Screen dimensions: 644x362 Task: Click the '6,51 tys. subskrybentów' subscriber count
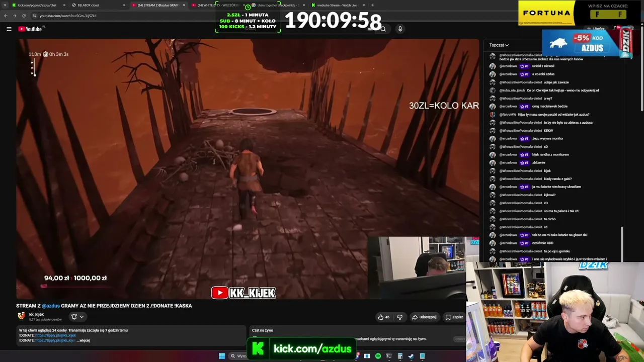pyautogui.click(x=45, y=319)
